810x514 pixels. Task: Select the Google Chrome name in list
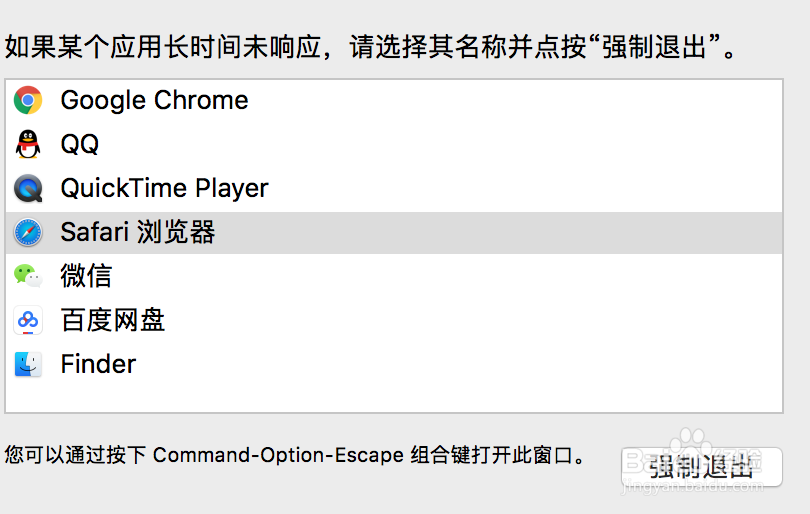click(154, 100)
